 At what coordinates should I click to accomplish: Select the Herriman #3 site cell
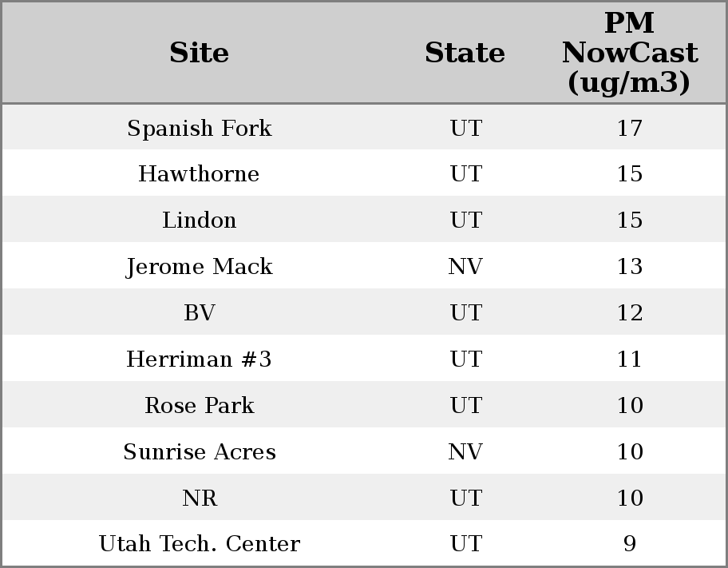pos(199,359)
